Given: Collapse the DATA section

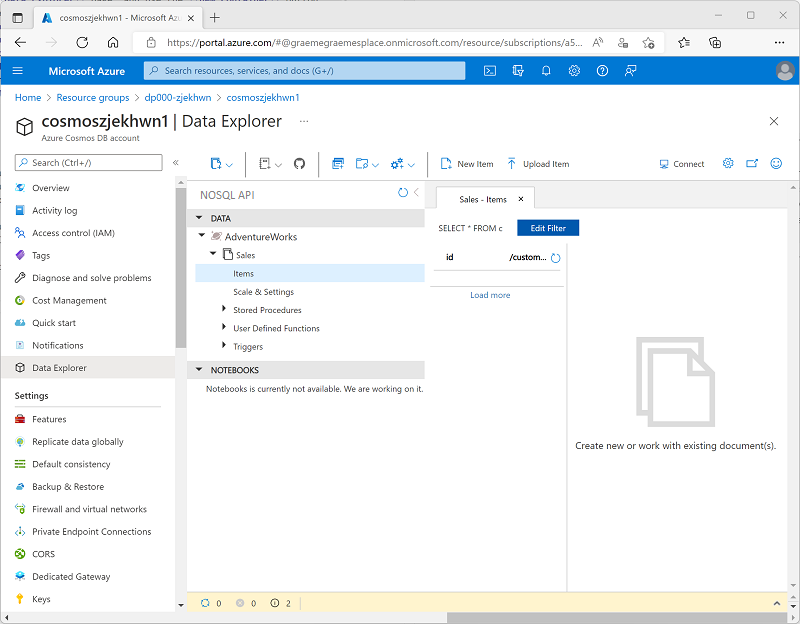Looking at the screenshot, I should [x=199, y=218].
